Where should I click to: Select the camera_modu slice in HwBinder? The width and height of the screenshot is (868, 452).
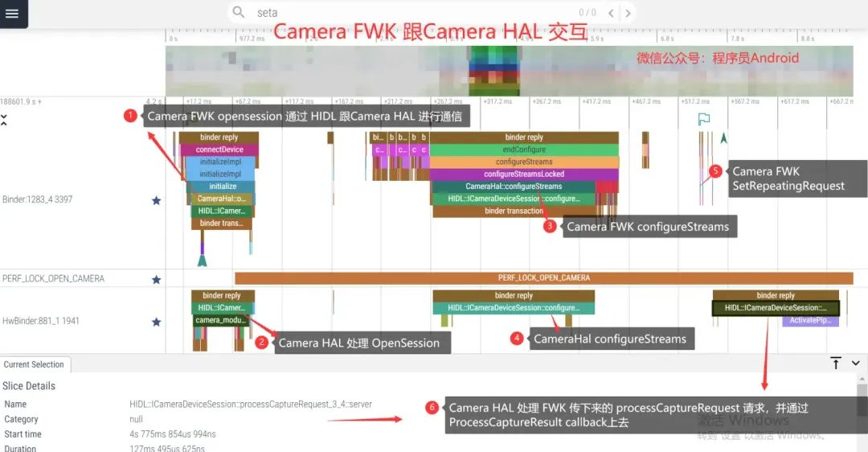219,320
